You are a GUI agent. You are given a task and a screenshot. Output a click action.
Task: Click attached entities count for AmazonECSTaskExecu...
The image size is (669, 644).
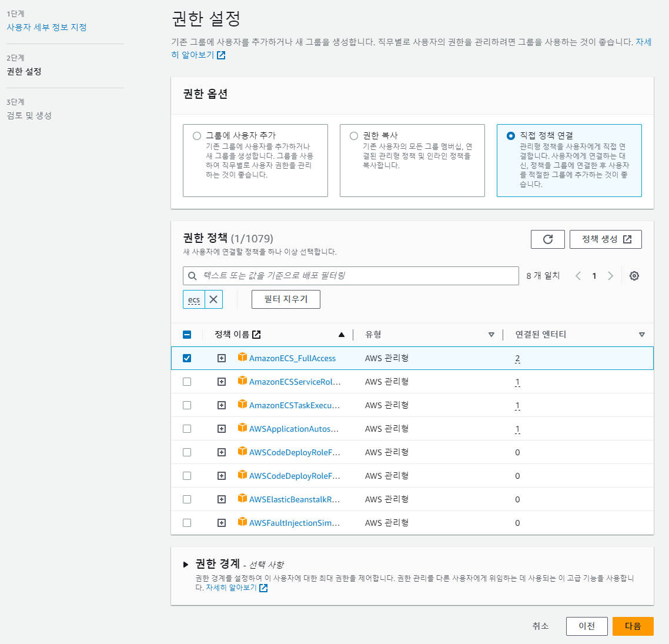(x=517, y=405)
